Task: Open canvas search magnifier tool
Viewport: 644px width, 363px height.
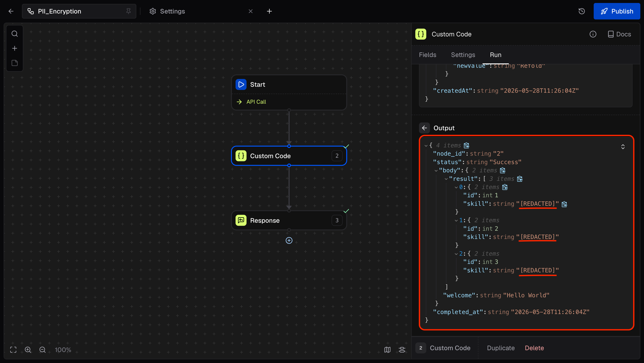Action: 14,33
